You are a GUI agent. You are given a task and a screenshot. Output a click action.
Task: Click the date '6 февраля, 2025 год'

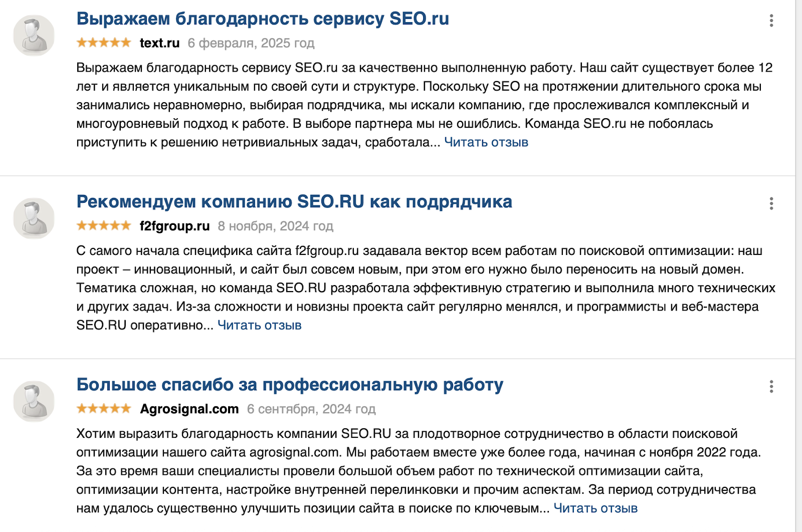(x=251, y=43)
